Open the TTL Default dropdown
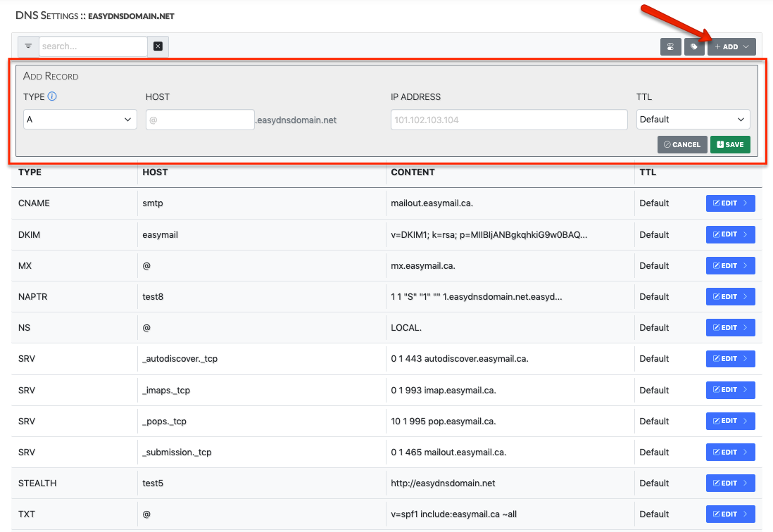 [692, 119]
